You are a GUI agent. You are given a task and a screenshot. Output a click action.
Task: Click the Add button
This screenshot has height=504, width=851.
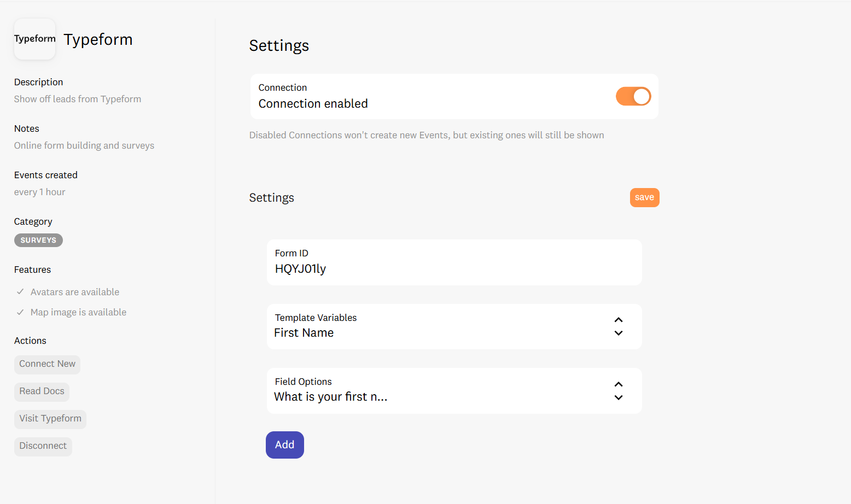point(284,445)
